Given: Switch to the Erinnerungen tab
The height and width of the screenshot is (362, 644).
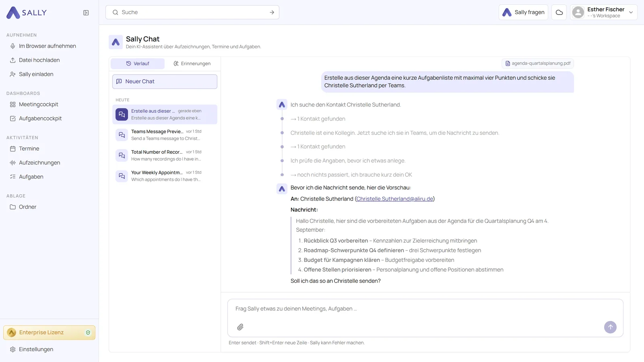Looking at the screenshot, I should 192,64.
